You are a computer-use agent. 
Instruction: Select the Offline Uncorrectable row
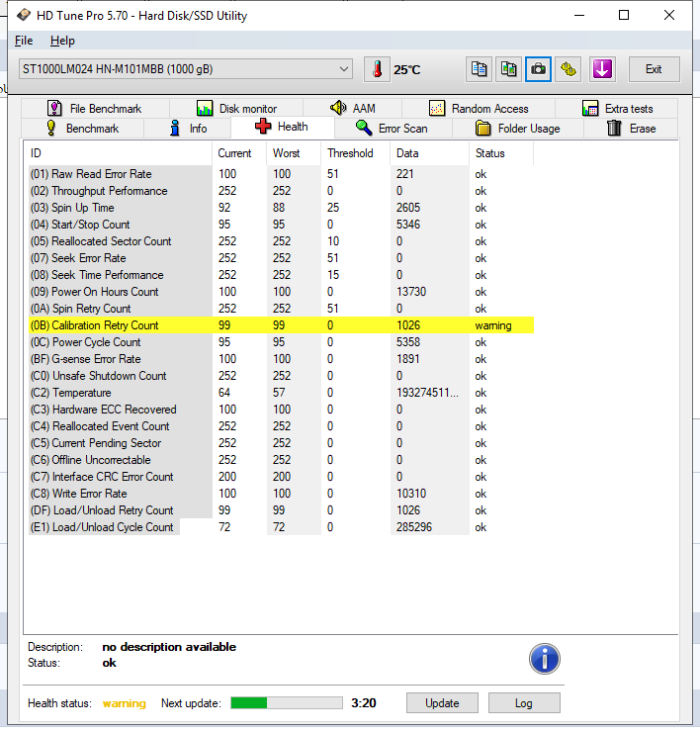tap(282, 460)
